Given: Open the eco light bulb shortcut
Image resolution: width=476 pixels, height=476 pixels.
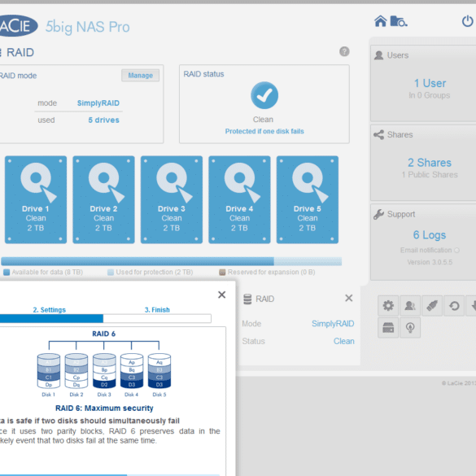Looking at the screenshot, I should 410,328.
